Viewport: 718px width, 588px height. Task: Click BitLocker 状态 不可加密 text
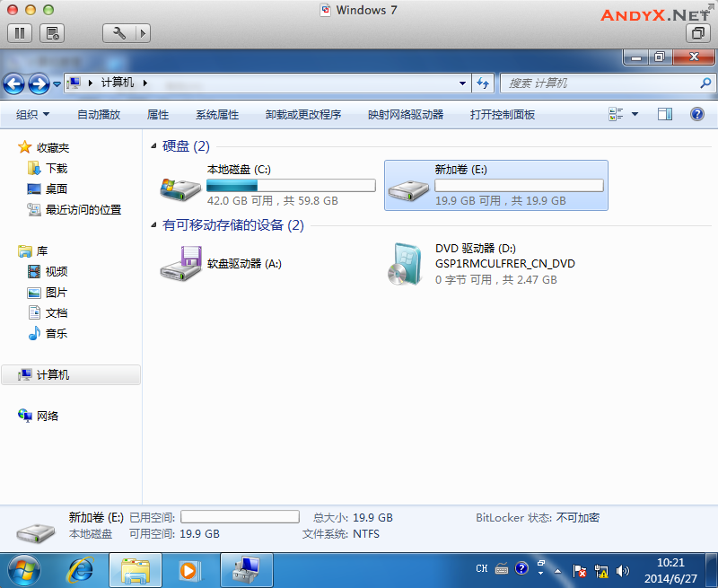pos(538,517)
